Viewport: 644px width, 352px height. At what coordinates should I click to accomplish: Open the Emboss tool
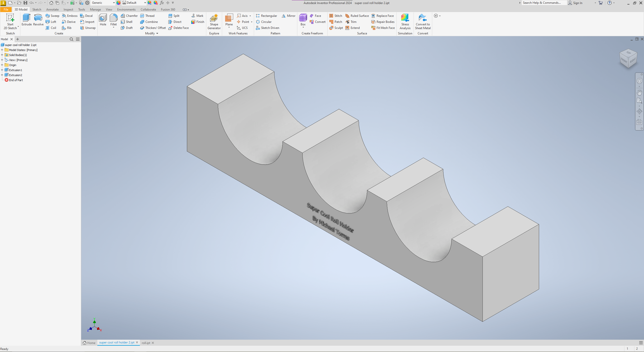70,16
